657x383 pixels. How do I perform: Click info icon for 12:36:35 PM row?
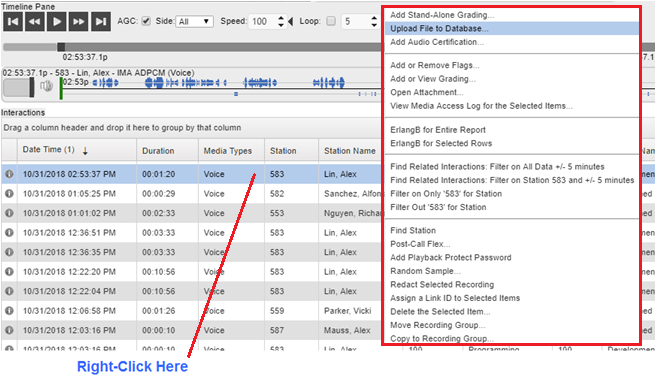tap(9, 252)
